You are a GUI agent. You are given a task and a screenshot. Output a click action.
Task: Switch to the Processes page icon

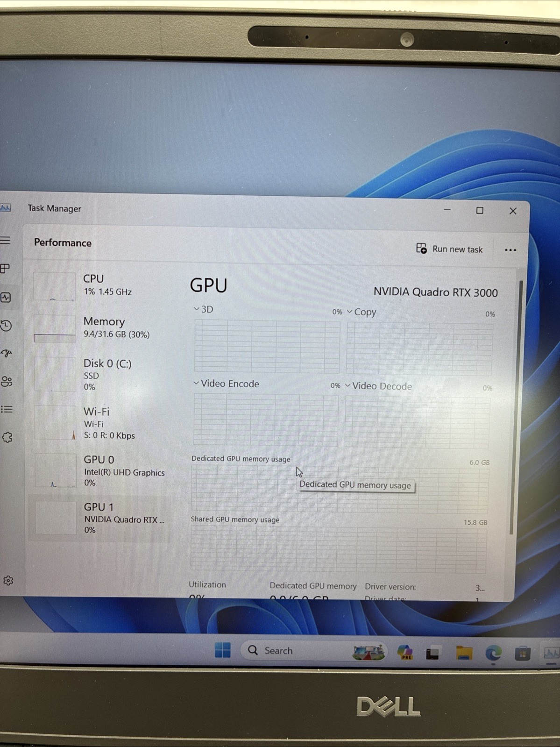click(x=5, y=269)
